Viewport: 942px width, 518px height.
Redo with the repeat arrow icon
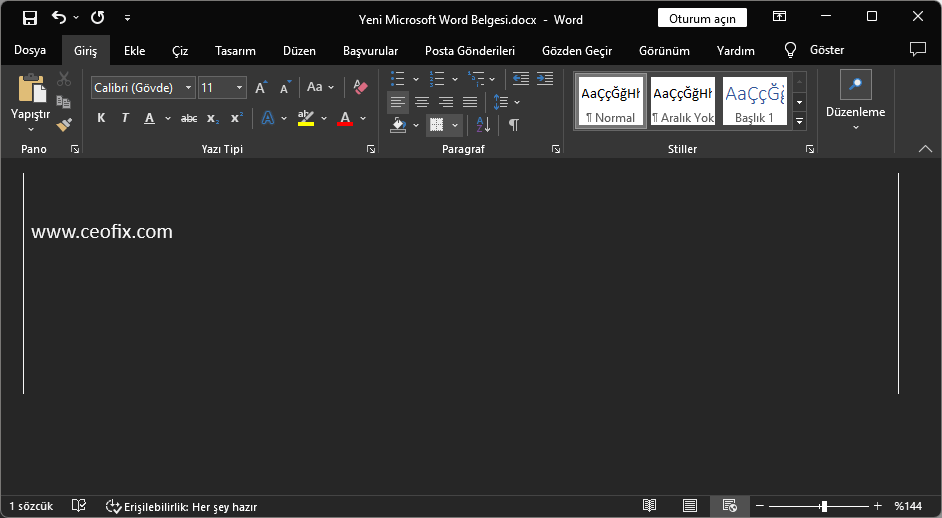[x=97, y=18]
